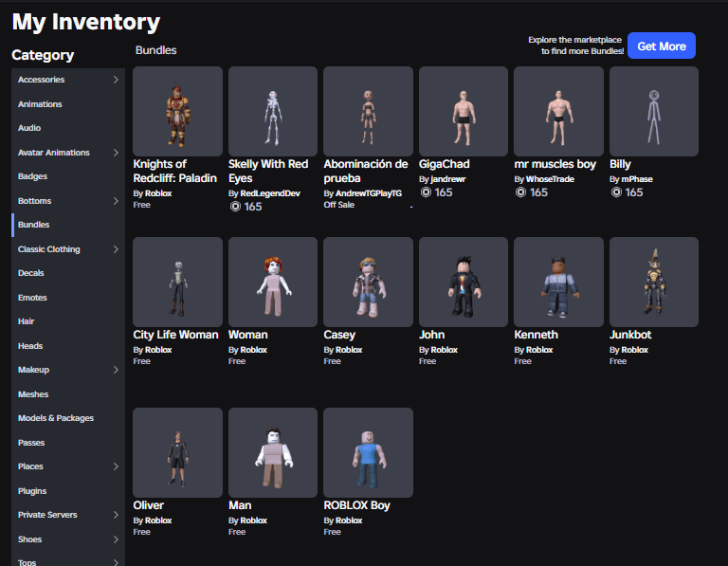The height and width of the screenshot is (566, 728).
Task: Open the Casey bundle thumbnail
Action: pos(368,282)
